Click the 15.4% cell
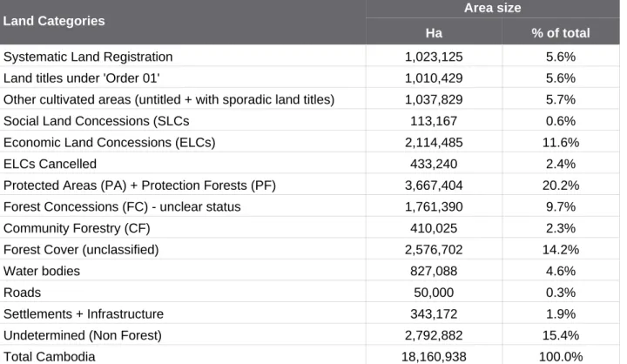The height and width of the screenshot is (364, 627). click(561, 335)
